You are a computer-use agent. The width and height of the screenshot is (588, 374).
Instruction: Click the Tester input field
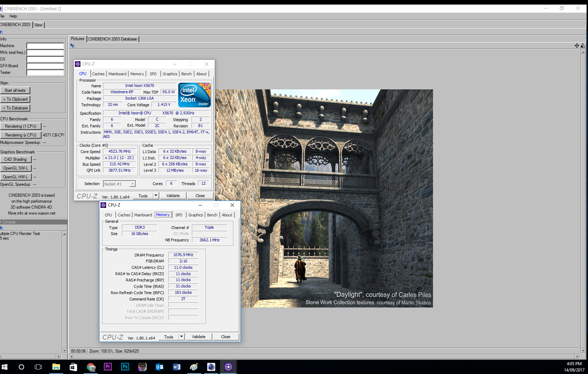click(45, 72)
